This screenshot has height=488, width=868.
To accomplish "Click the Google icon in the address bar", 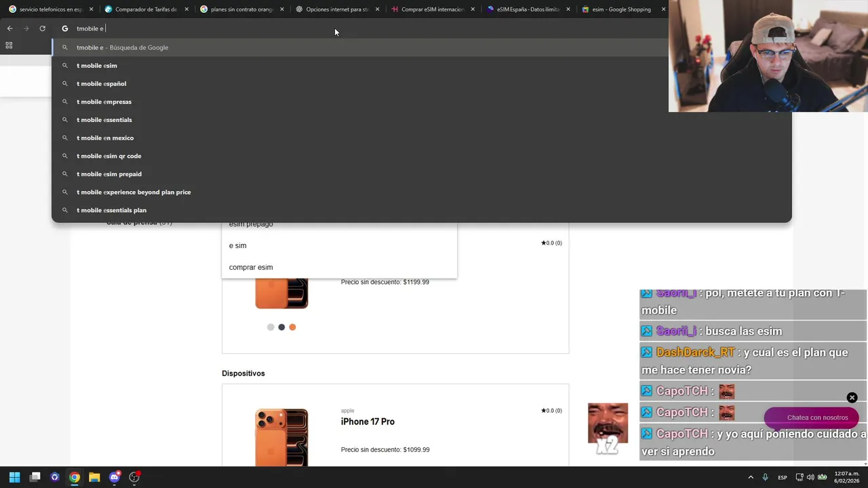I will [x=65, y=28].
